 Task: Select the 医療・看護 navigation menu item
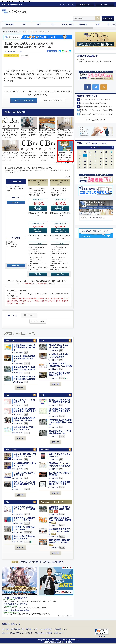click(10, 25)
